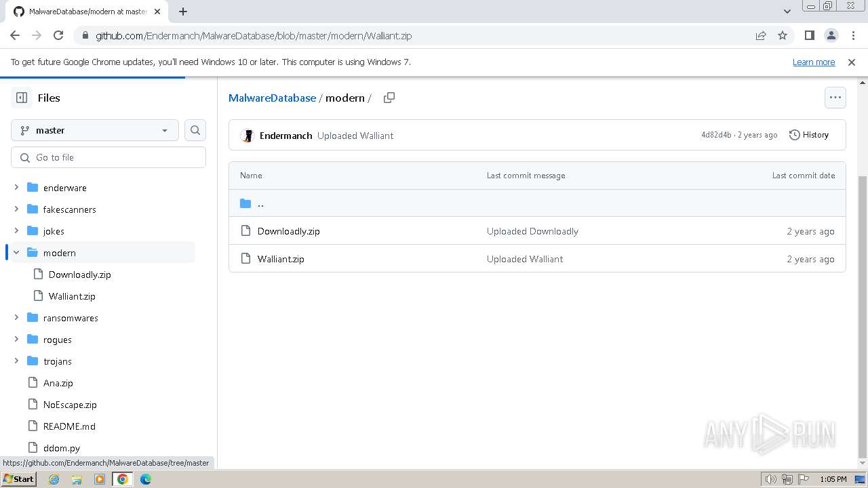The height and width of the screenshot is (488, 868).
Task: Open a new browser tab
Action: [183, 12]
